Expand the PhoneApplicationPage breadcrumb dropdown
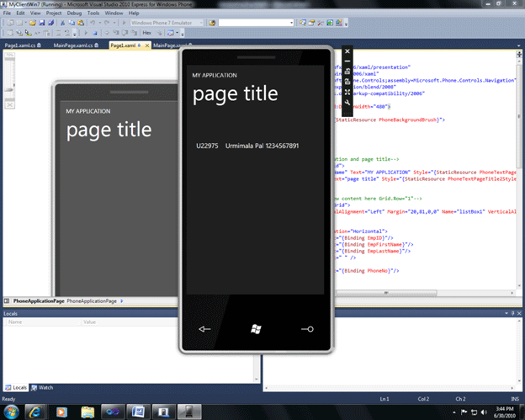 (121, 300)
